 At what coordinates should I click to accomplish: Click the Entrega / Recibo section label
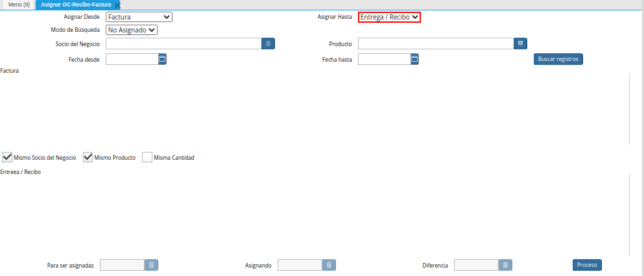[21, 172]
